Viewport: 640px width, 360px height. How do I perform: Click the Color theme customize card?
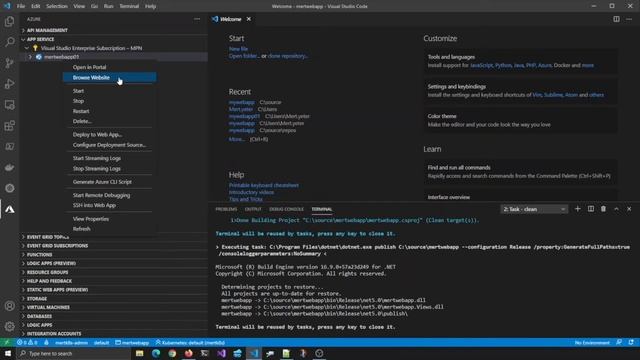(520, 120)
